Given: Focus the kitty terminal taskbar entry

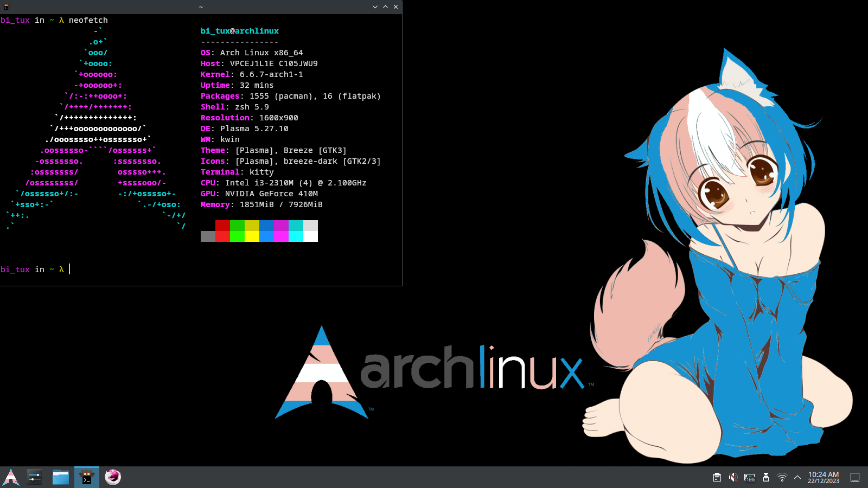Looking at the screenshot, I should 87,477.
